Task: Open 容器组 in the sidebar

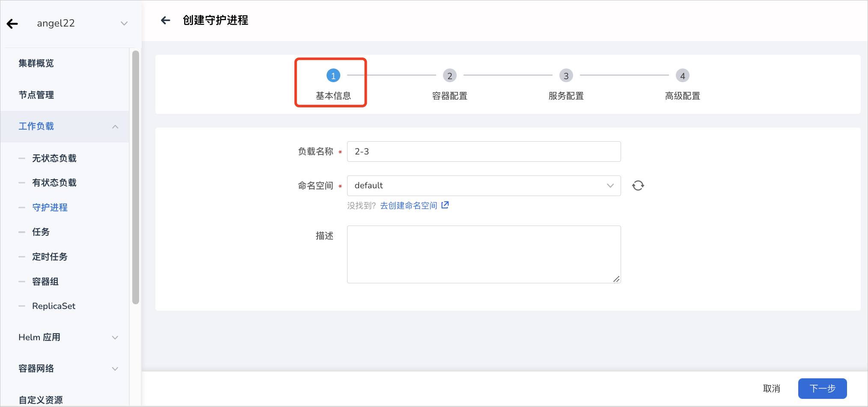Action: (45, 282)
